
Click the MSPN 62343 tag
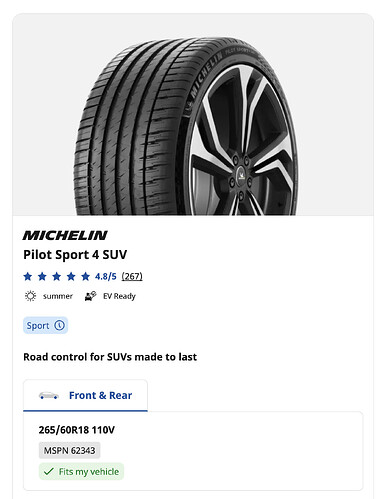pyautogui.click(x=69, y=451)
